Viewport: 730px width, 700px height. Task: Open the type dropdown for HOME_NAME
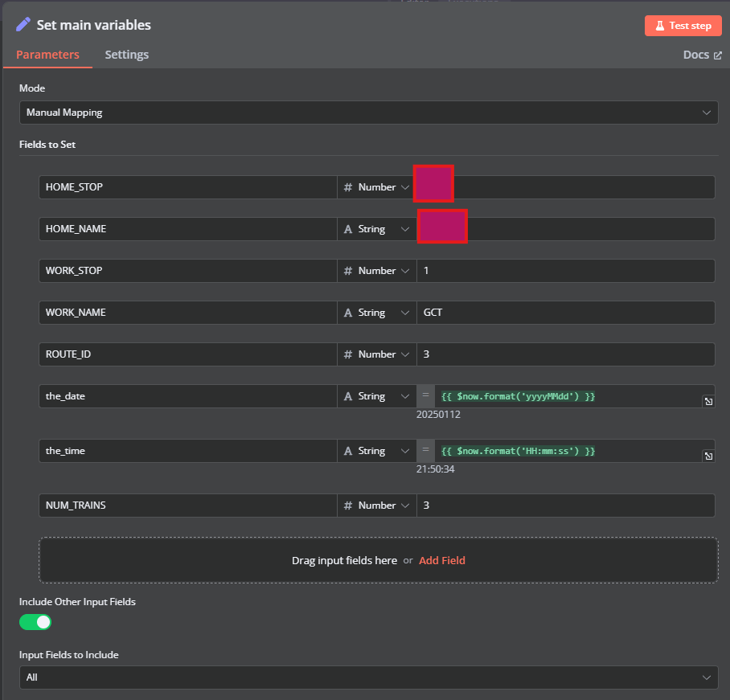click(377, 229)
